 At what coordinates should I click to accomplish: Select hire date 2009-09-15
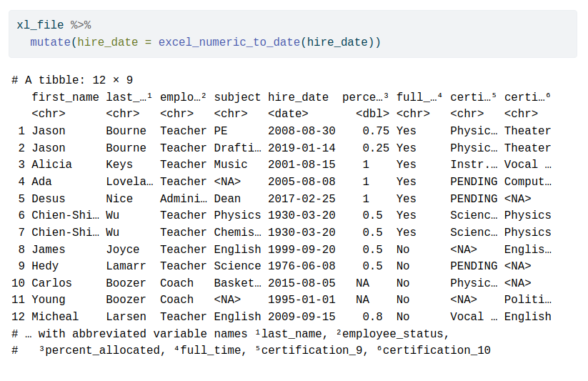point(302,317)
